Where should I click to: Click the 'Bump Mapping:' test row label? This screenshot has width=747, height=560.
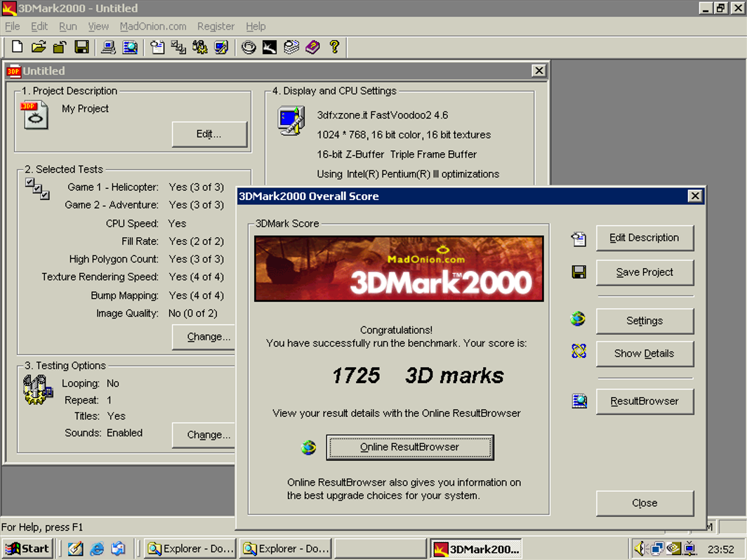point(124,295)
